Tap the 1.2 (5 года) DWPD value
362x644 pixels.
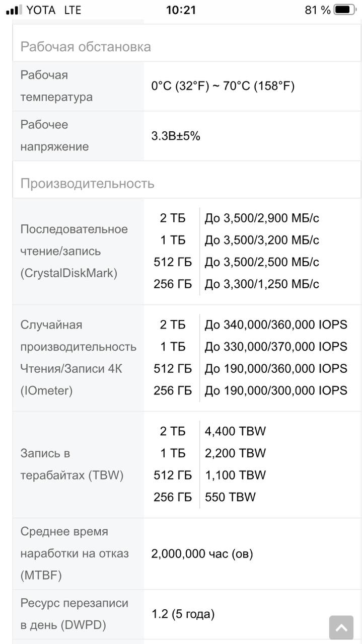tap(183, 614)
